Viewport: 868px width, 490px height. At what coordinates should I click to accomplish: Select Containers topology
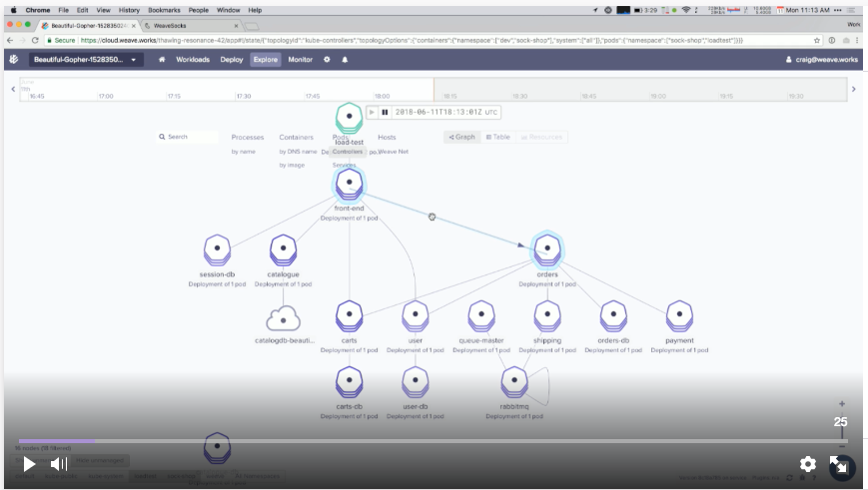(297, 137)
